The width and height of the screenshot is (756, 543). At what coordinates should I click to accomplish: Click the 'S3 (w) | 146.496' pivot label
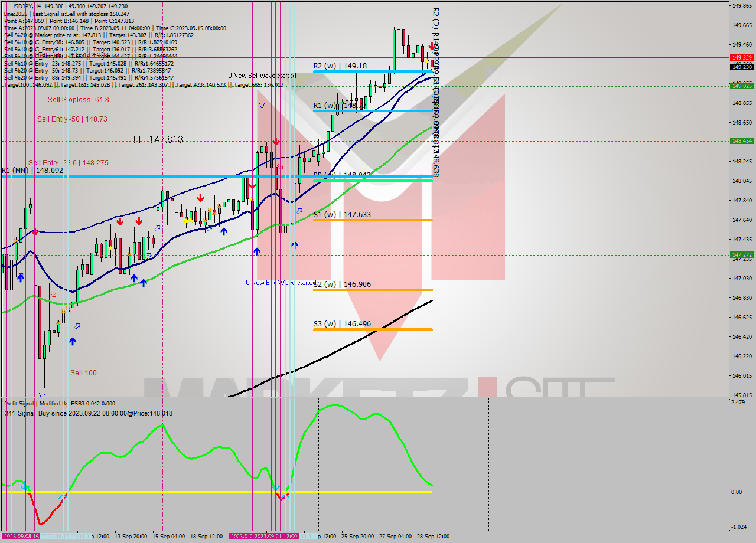point(342,324)
